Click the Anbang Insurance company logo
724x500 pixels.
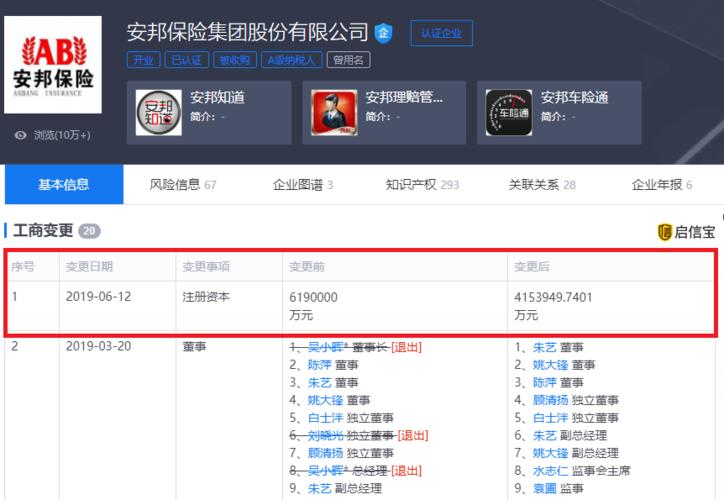[53, 65]
